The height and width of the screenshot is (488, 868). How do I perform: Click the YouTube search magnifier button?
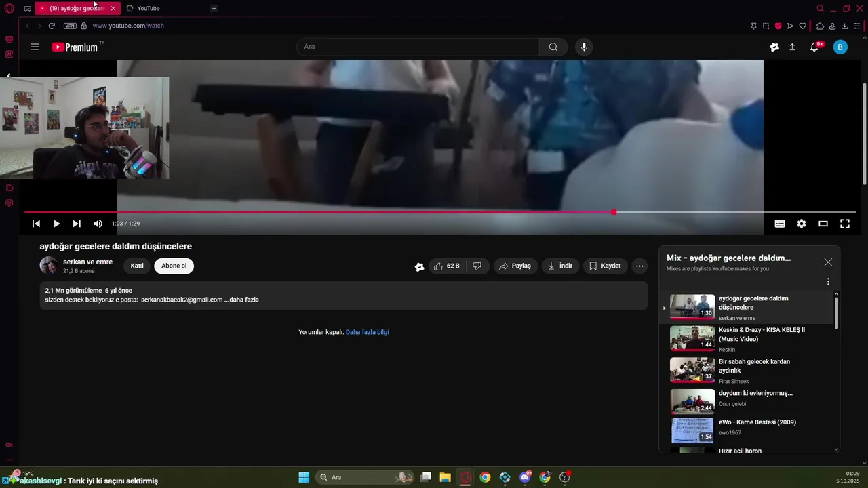pos(553,47)
